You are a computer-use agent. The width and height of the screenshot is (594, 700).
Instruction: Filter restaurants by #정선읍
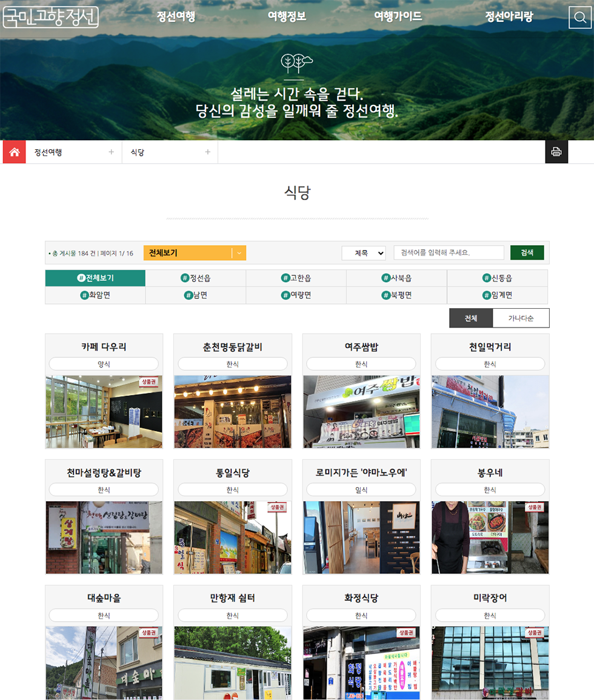click(x=196, y=278)
